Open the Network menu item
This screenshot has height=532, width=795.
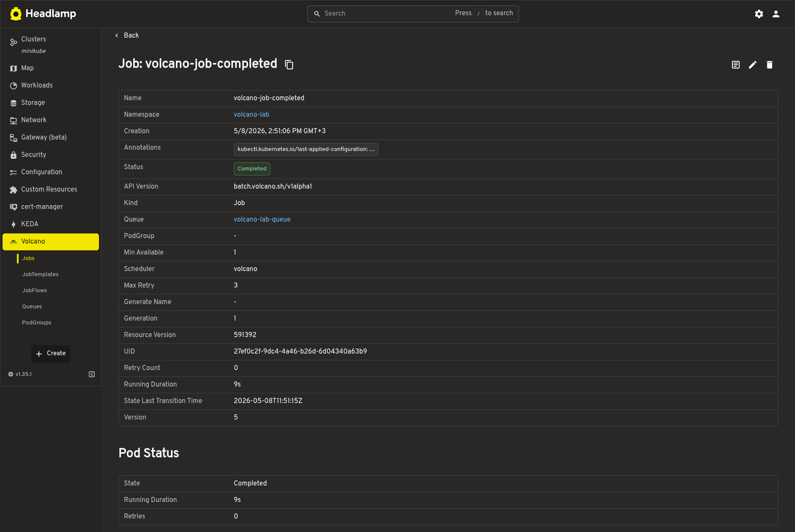coord(51,120)
